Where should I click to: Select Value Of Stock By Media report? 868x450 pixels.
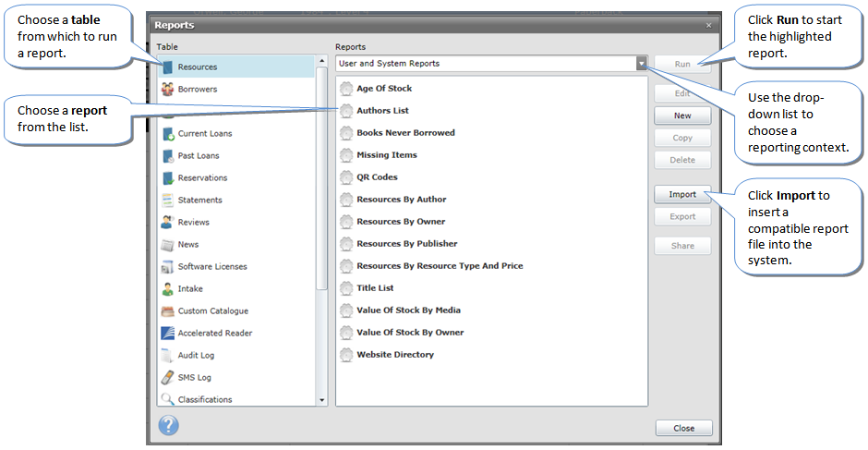coord(408,310)
